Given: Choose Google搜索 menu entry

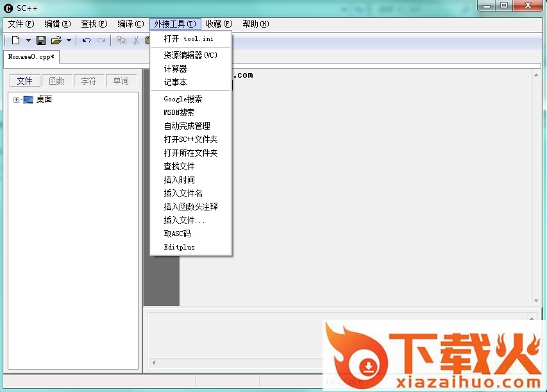Looking at the screenshot, I should [183, 99].
